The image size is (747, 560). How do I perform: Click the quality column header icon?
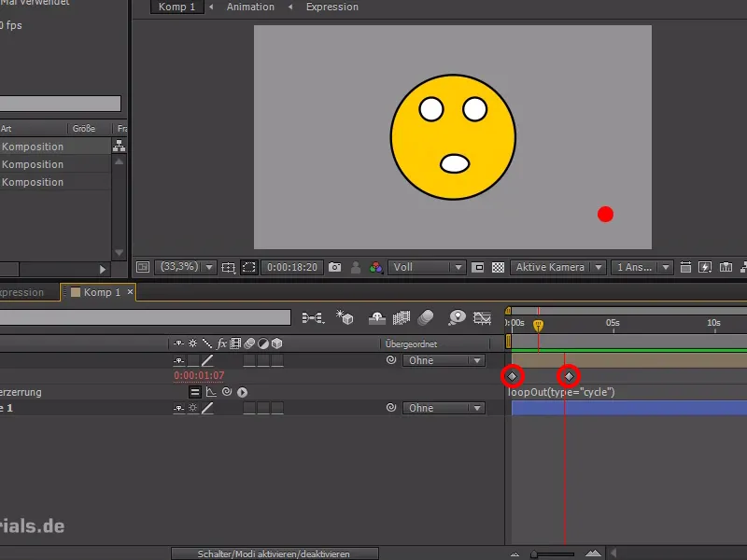(x=206, y=343)
